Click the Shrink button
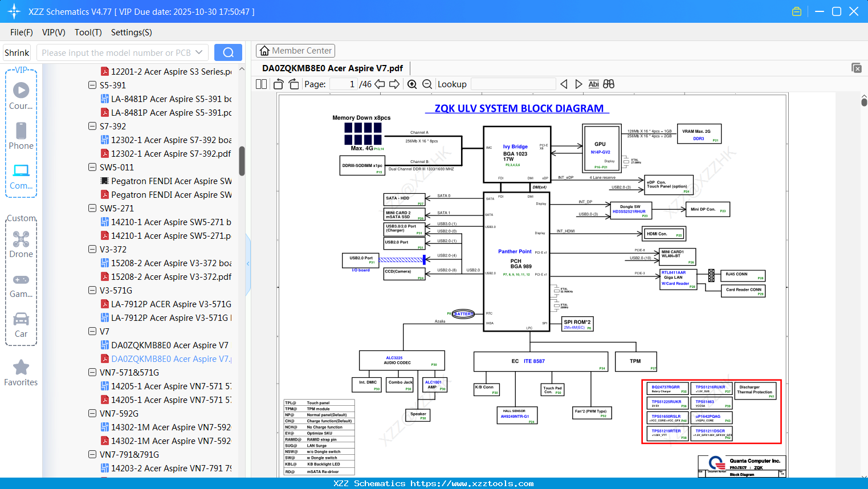 tap(17, 52)
